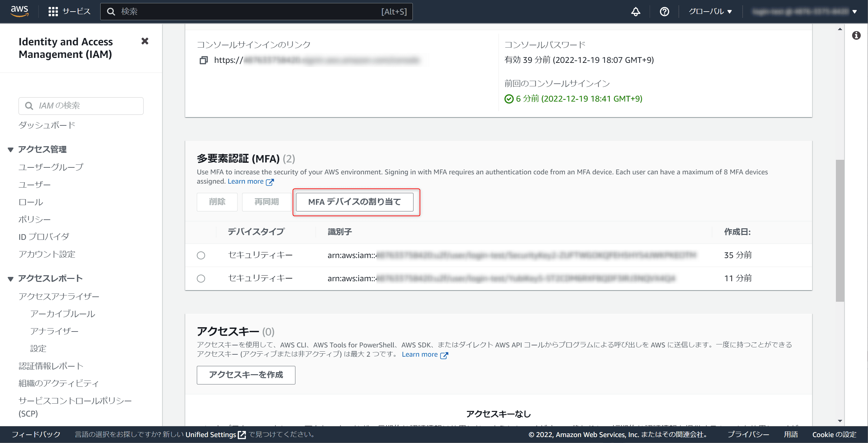Image resolution: width=868 pixels, height=443 pixels.
Task: Focus the top 検索 field
Action: 256,12
